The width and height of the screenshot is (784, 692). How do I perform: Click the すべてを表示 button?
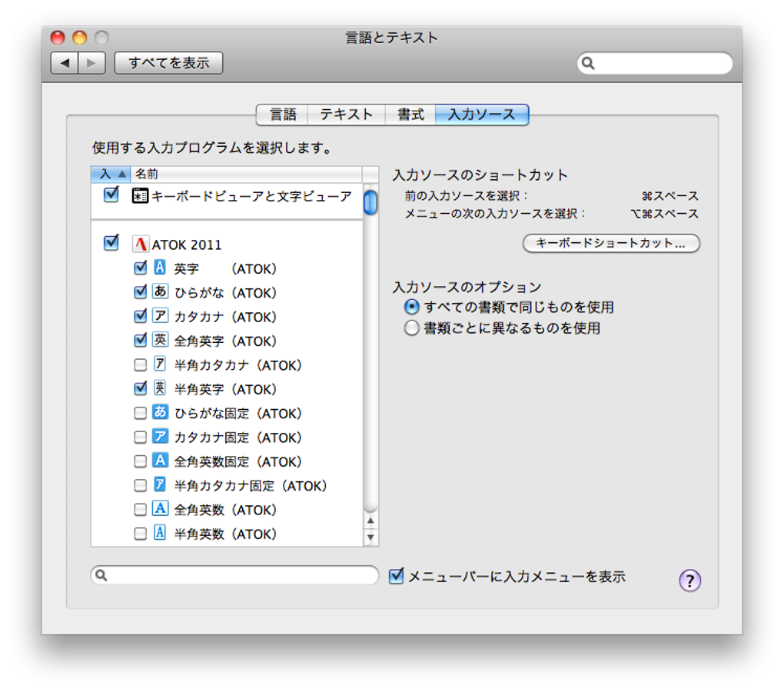point(168,63)
